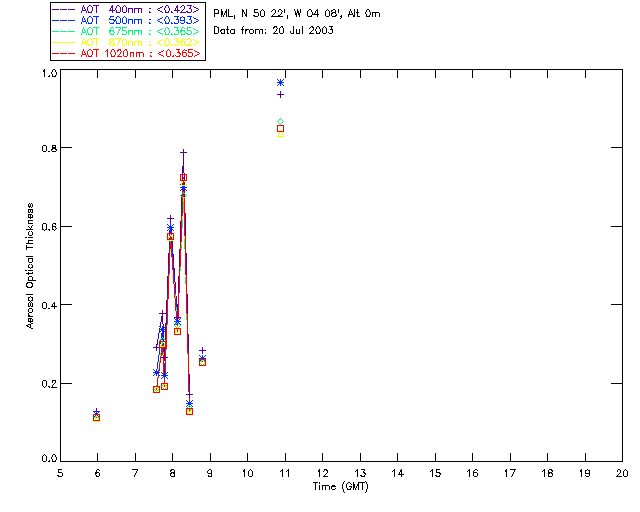
Task: Click the AOT 1020nm legend entry
Action: (x=126, y=53)
